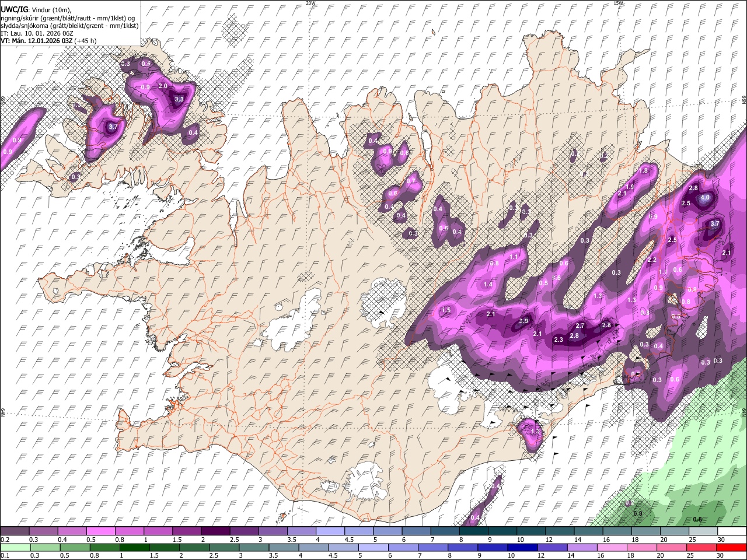Click the "4.0" precipitation value on the map
747x560 pixels.
tap(705, 198)
